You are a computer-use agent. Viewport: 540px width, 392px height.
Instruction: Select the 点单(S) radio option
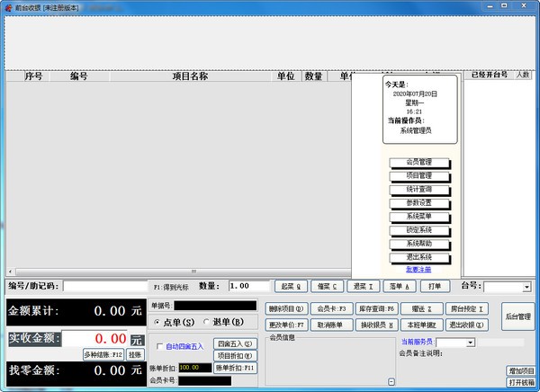[157, 323]
